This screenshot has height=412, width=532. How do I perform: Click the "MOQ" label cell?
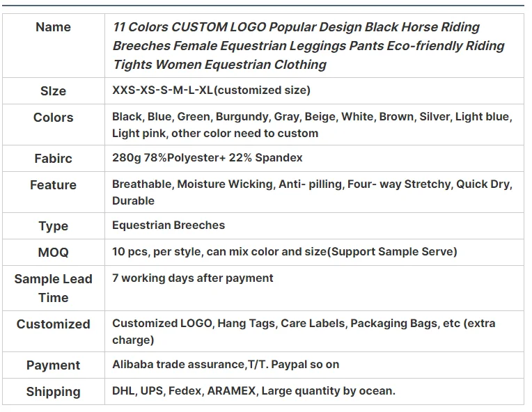click(54, 252)
